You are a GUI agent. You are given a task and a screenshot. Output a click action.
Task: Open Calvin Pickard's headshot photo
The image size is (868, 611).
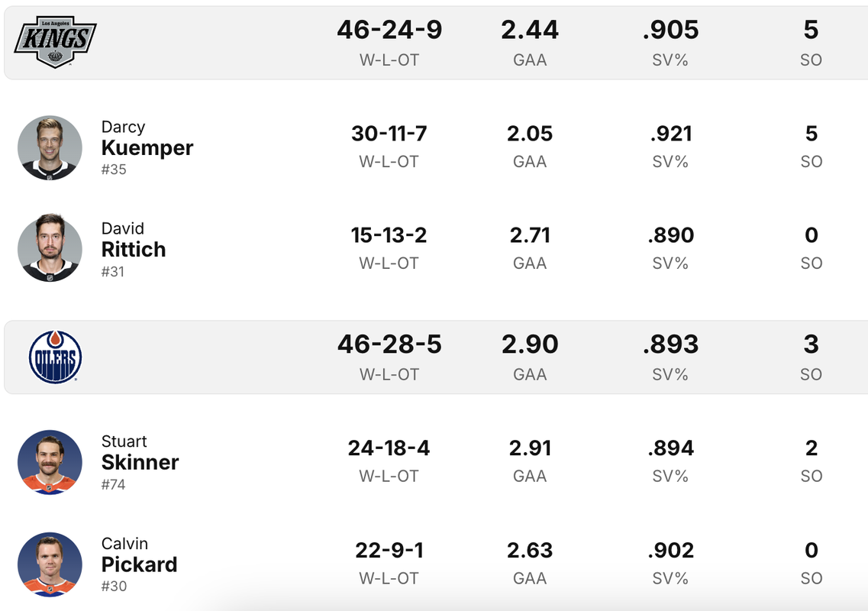tap(50, 564)
